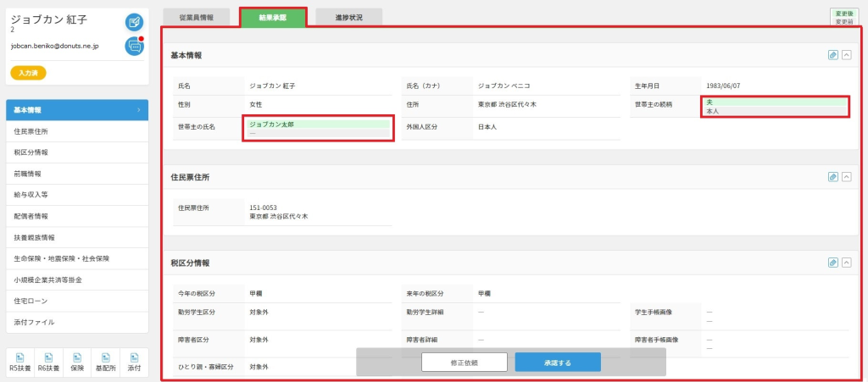Click the 承認する button
The height and width of the screenshot is (382, 868).
tap(558, 363)
